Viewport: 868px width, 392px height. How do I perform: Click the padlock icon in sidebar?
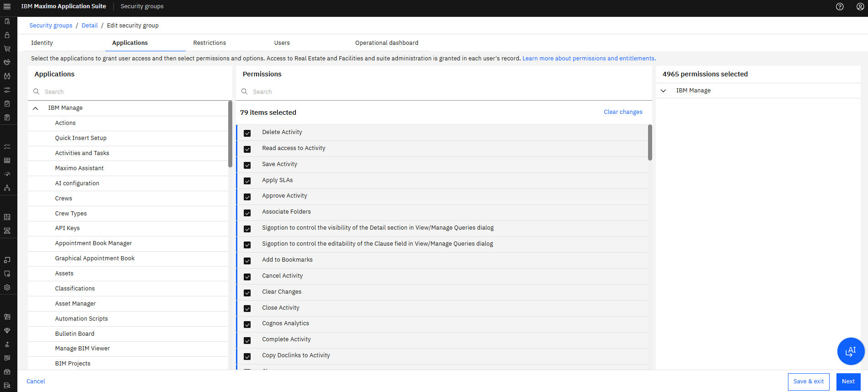pyautogui.click(x=7, y=35)
